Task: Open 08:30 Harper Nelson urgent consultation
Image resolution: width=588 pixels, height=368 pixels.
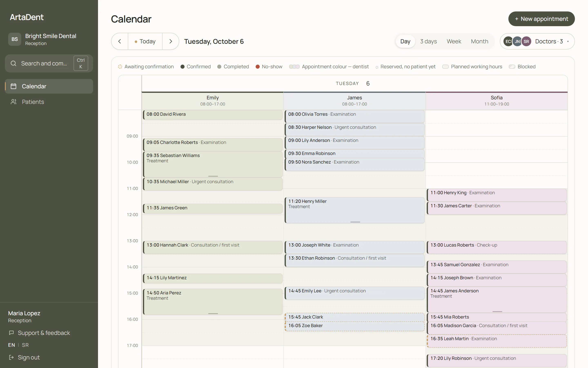Action: [354, 129]
